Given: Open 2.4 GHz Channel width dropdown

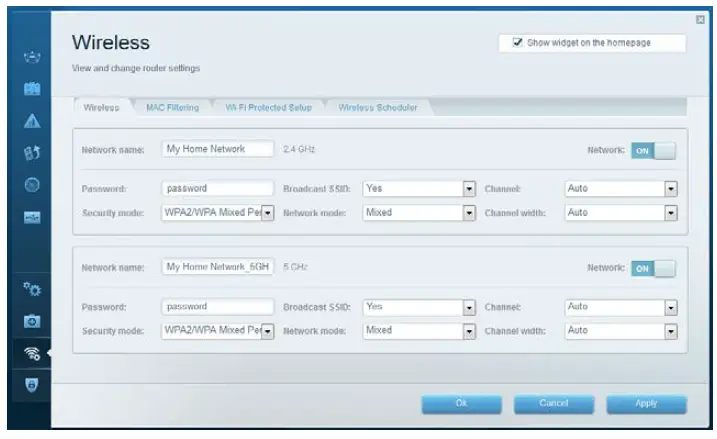Looking at the screenshot, I should click(621, 213).
